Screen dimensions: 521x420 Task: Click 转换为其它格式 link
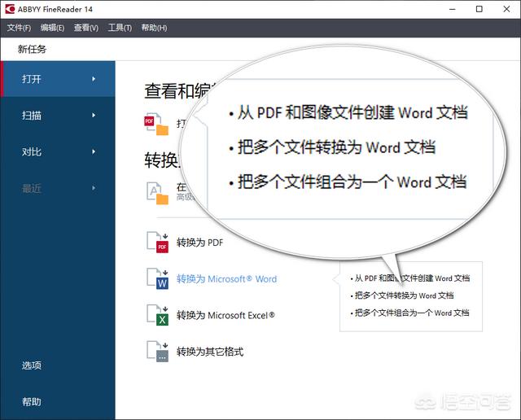point(210,352)
